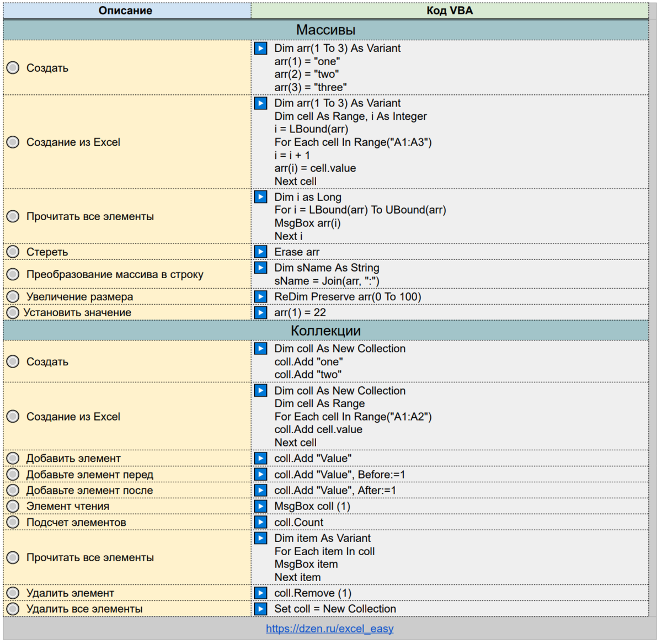The height and width of the screenshot is (644, 662).
Task: Select the 'Добавить элемент' radio button
Action: [x=13, y=458]
